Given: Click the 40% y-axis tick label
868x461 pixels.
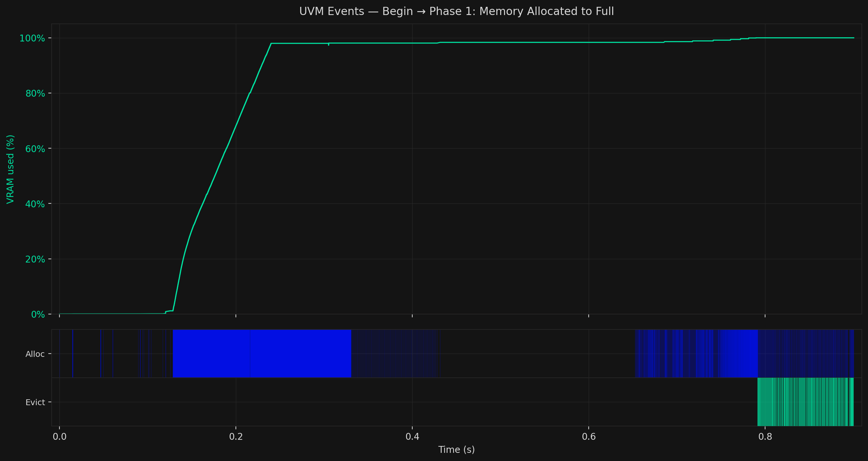Looking at the screenshot, I should [x=35, y=204].
